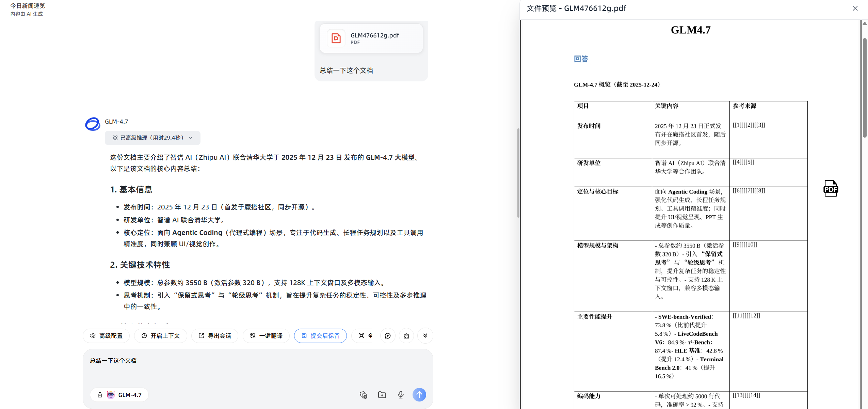This screenshot has height=409, width=868.
Task: Toggle 提交后保留 option
Action: click(x=320, y=336)
